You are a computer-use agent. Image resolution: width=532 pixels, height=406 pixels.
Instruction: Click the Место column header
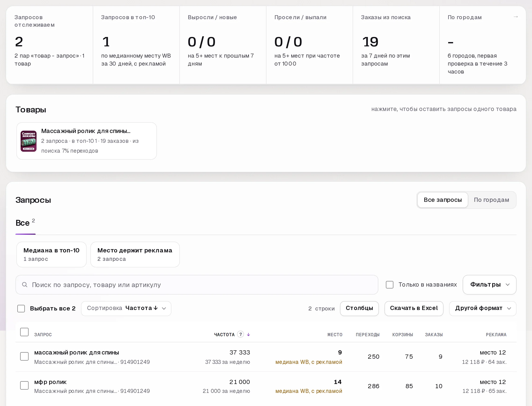point(335,334)
